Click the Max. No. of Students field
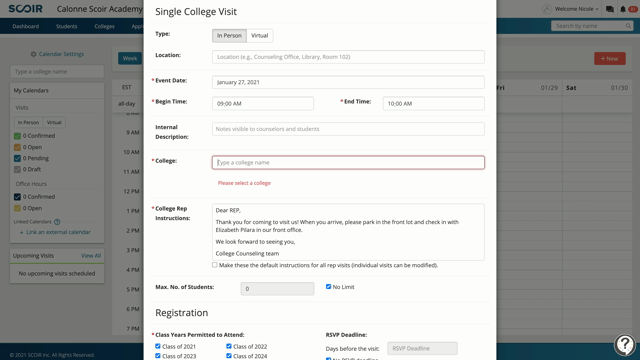 [277, 289]
